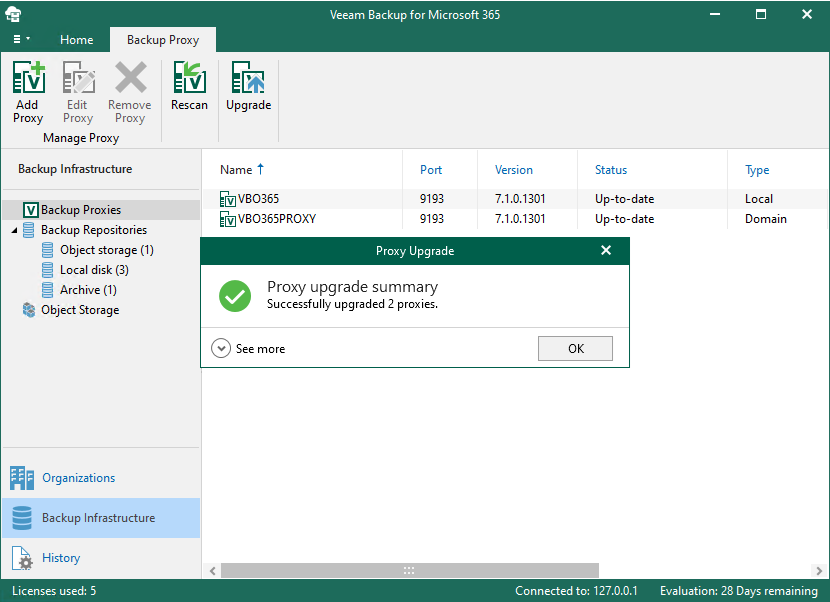Click the VBO365PROXY proxy row icon
The height and width of the screenshot is (602, 830).
point(228,219)
